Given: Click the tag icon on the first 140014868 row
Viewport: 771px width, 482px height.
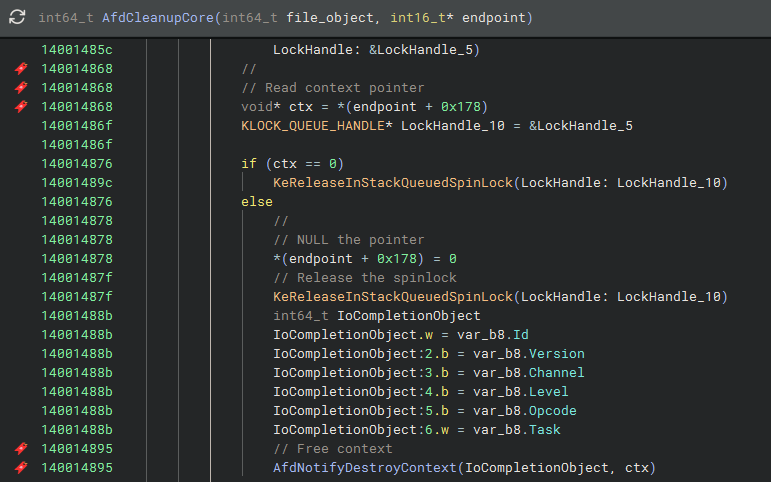Looking at the screenshot, I should coord(21,69).
